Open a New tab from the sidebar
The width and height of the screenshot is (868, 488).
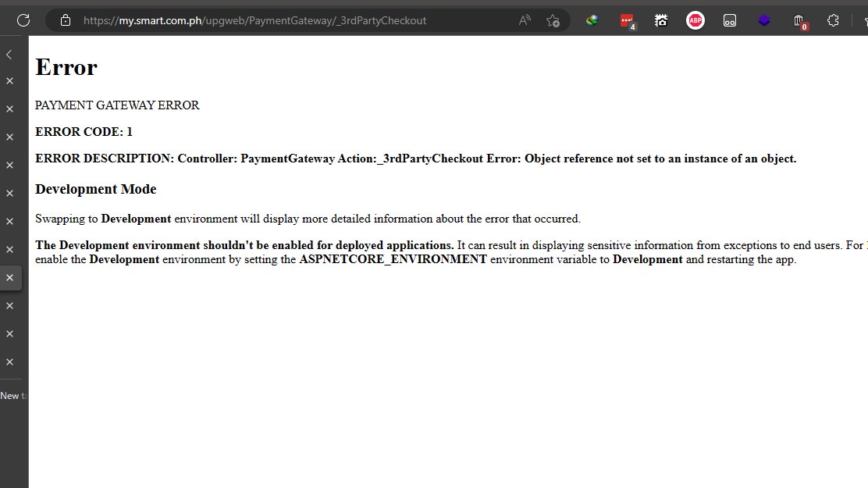point(13,396)
